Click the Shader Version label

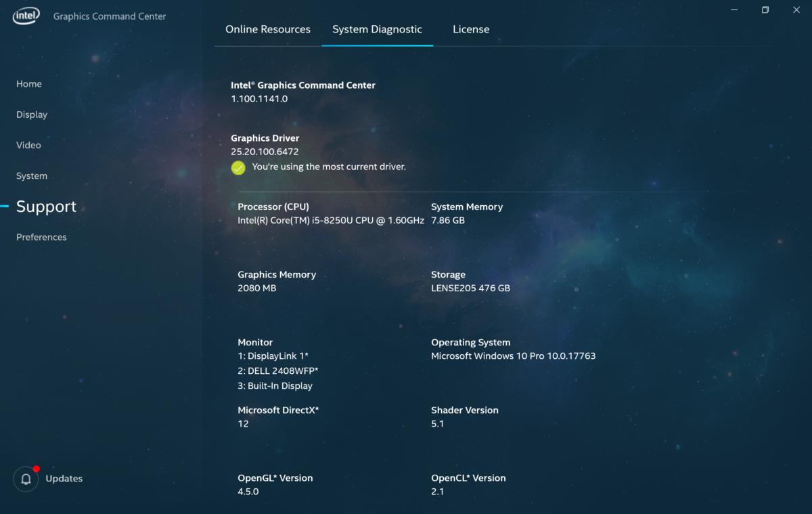[465, 410]
